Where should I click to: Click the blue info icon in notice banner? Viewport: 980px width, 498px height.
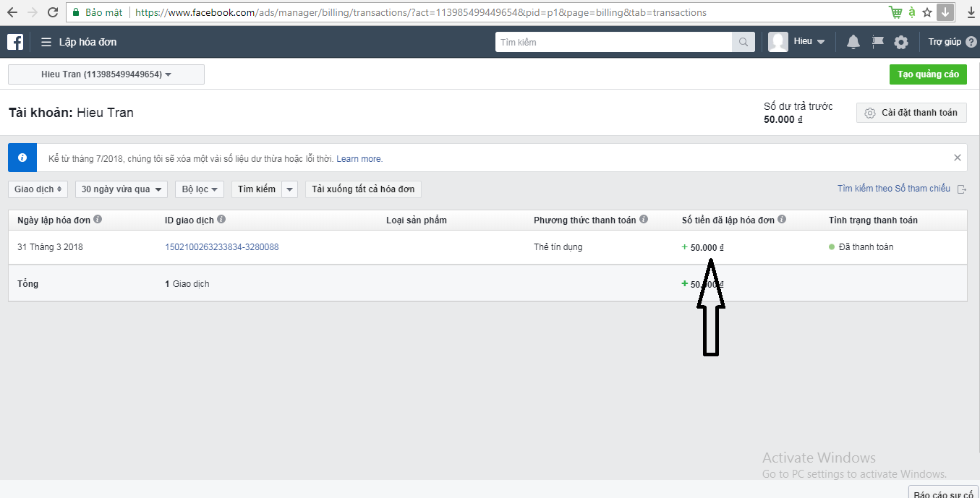tap(22, 158)
